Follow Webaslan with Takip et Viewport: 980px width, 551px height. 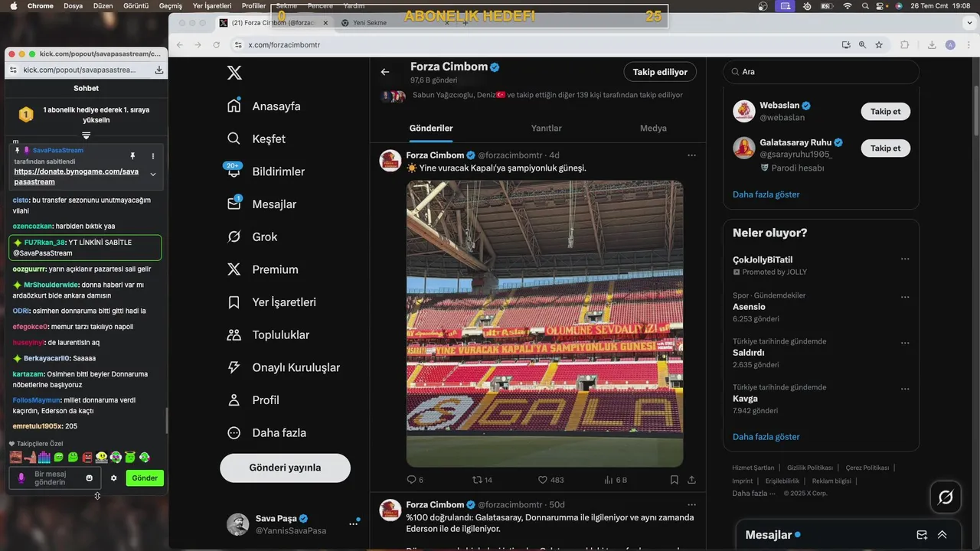(x=885, y=111)
